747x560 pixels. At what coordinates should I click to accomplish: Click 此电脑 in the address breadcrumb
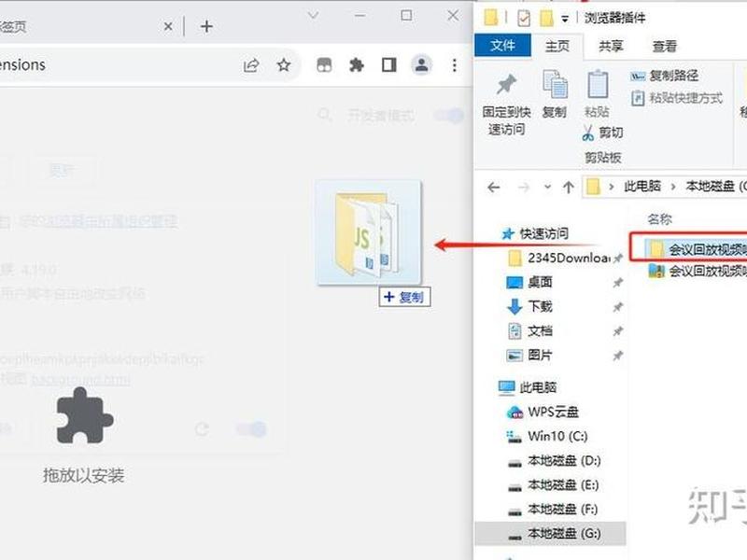pos(642,186)
